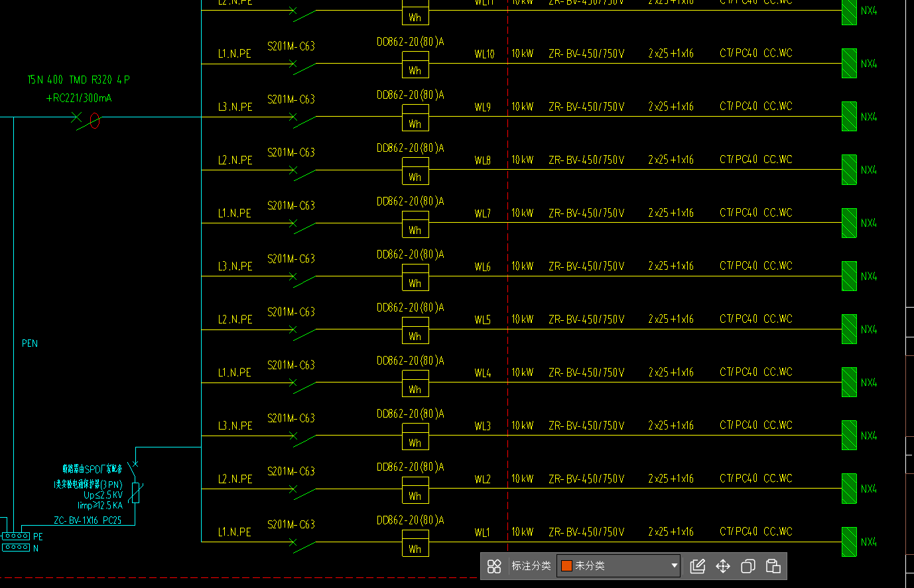This screenshot has height=588, width=914.
Task: Select the surge protector varistor symbol
Action: coord(135,493)
